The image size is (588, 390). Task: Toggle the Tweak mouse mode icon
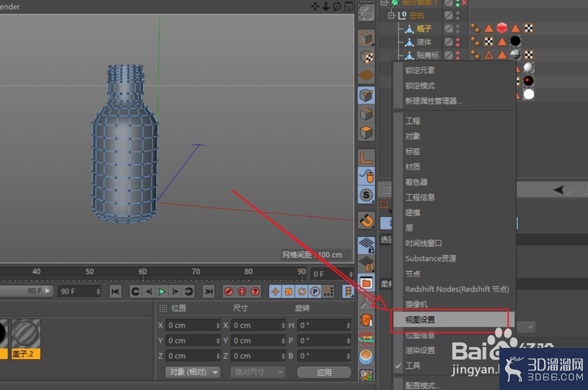[x=366, y=175]
